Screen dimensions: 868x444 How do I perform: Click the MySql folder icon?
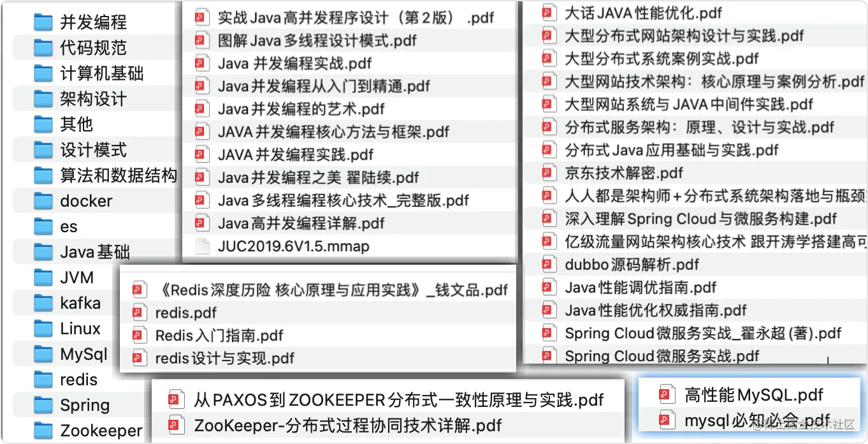[x=43, y=354]
